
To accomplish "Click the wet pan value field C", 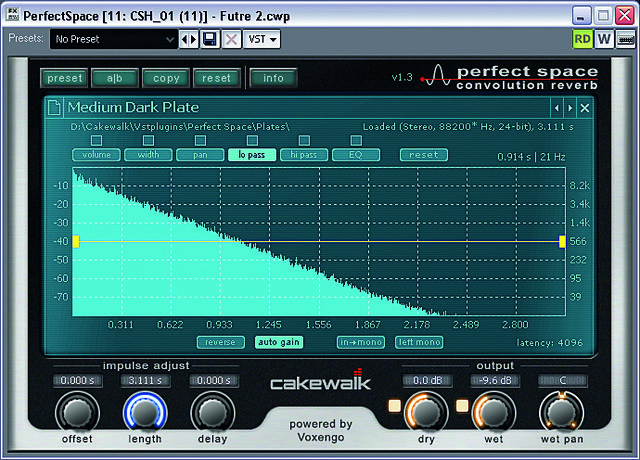I will coord(563,381).
